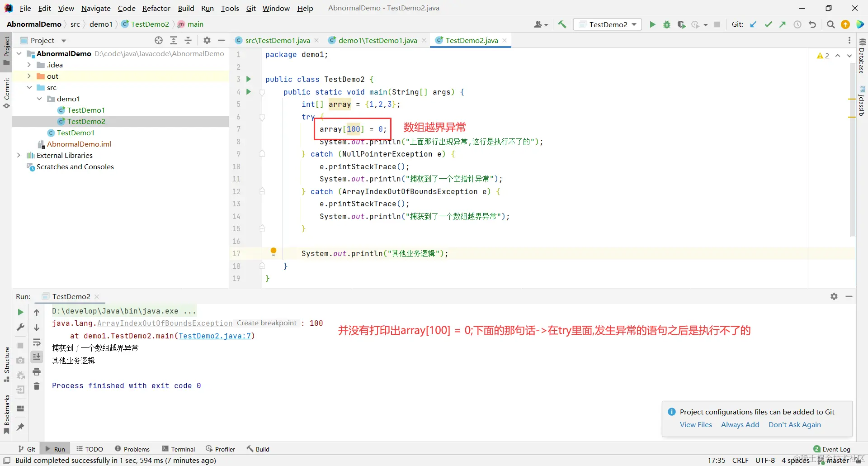Open the Terminal tool window tab
Viewport: 868px width, 466px height.
[x=179, y=449]
